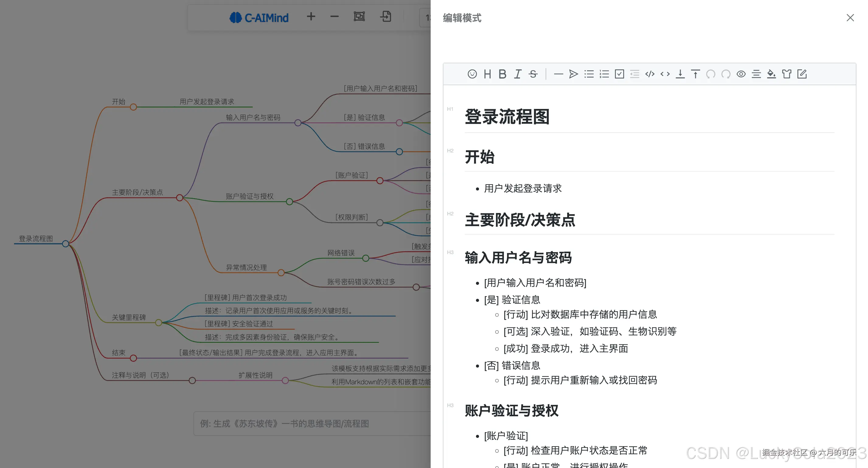
Task: Click the example prompt 生成《苏东坡传》一书的思维导图
Action: 285,424
